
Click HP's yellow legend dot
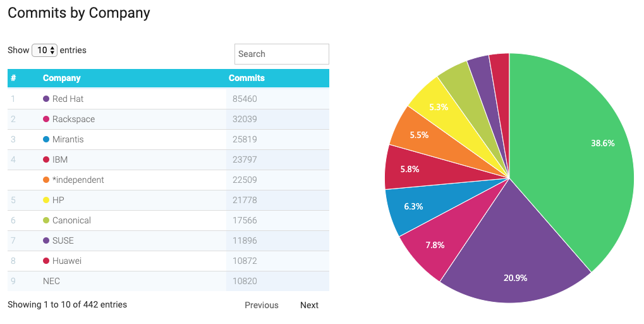click(46, 200)
